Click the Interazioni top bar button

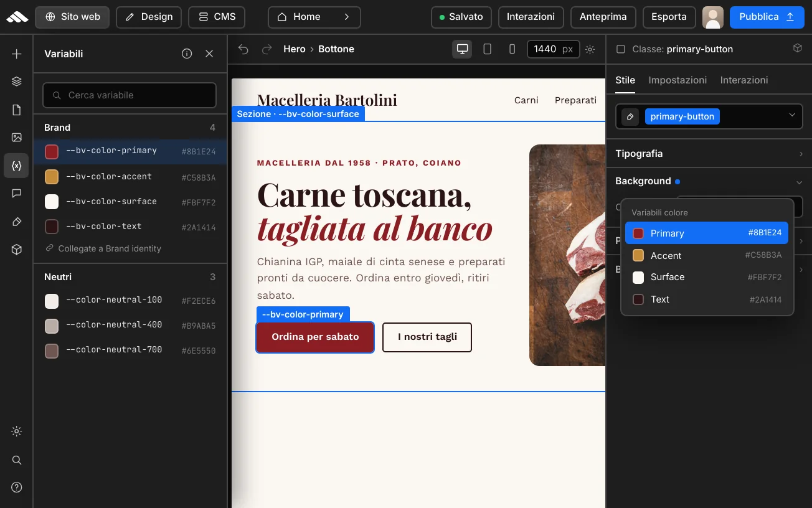pyautogui.click(x=531, y=17)
